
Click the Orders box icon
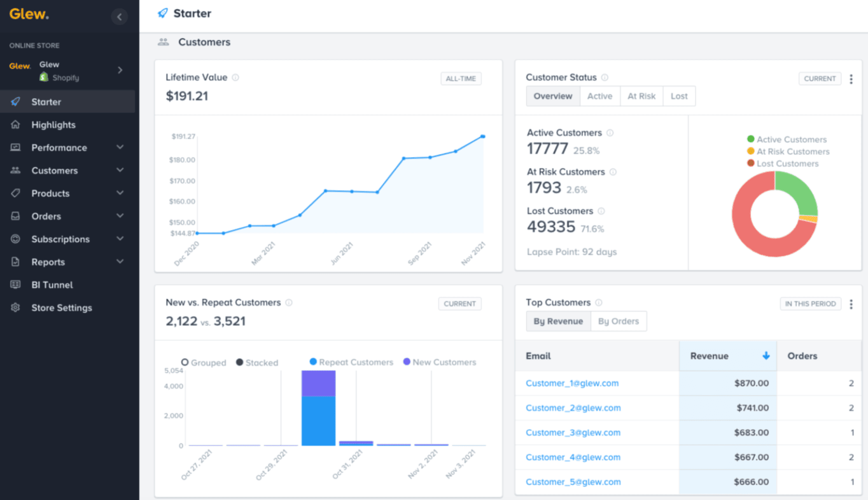pyautogui.click(x=16, y=215)
